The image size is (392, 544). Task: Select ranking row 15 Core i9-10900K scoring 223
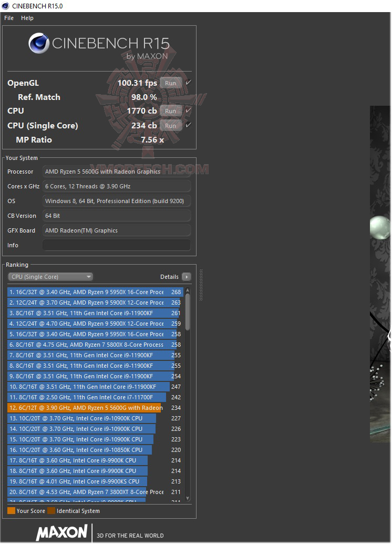point(95,439)
